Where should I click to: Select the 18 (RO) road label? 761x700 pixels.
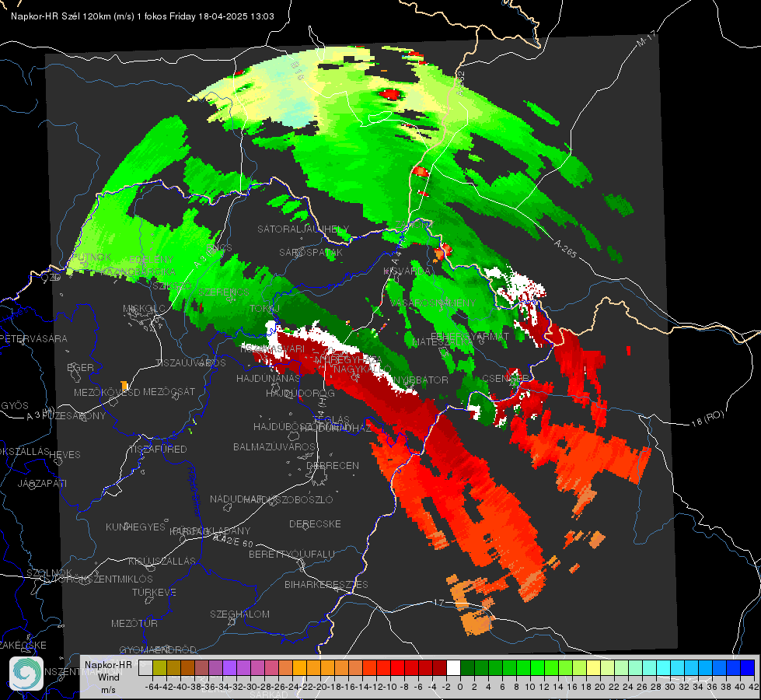pyautogui.click(x=707, y=418)
